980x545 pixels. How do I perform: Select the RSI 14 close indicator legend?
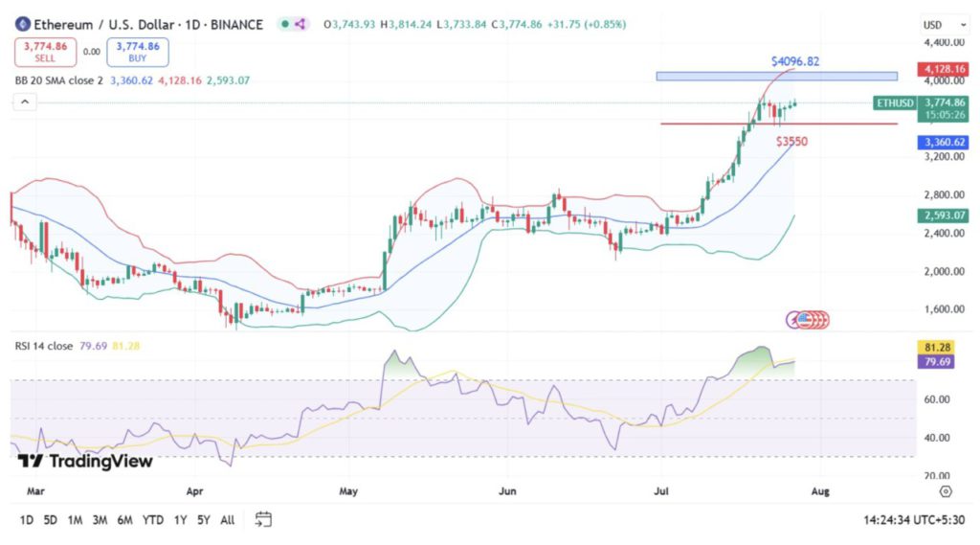click(x=42, y=346)
